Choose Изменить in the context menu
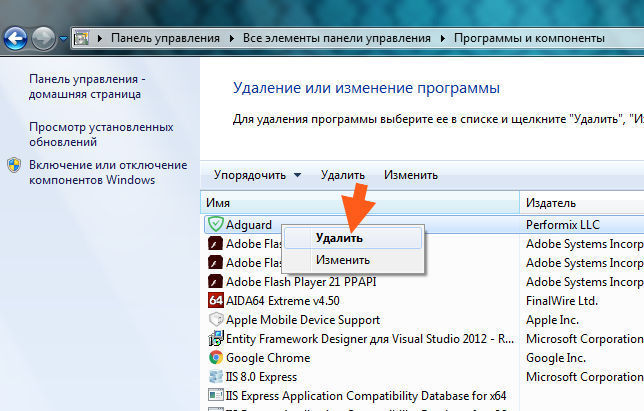This screenshot has height=411, width=644. pyautogui.click(x=353, y=260)
